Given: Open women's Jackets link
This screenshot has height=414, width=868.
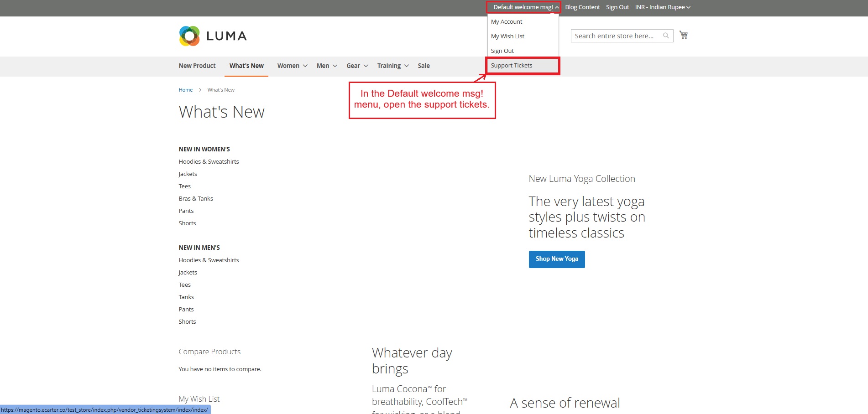Looking at the screenshot, I should pos(188,174).
